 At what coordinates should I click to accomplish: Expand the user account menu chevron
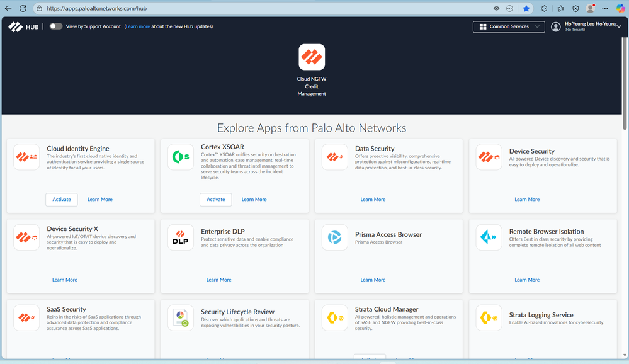coord(619,27)
